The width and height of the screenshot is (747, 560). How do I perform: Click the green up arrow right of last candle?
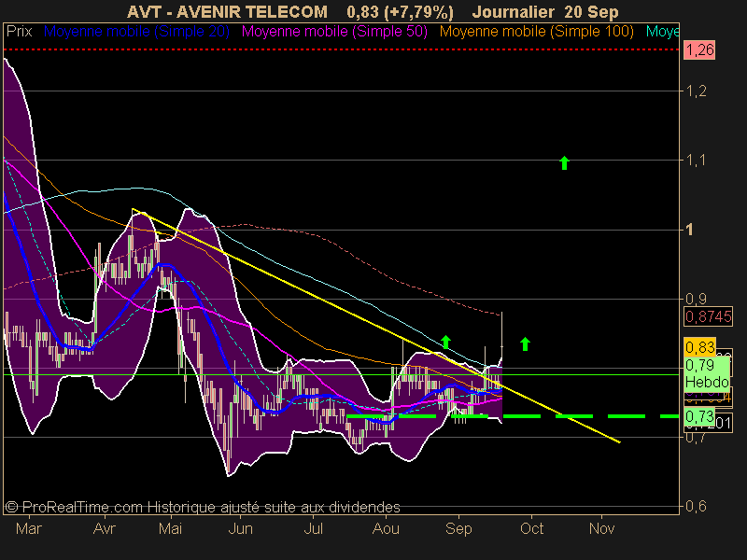pyautogui.click(x=525, y=343)
